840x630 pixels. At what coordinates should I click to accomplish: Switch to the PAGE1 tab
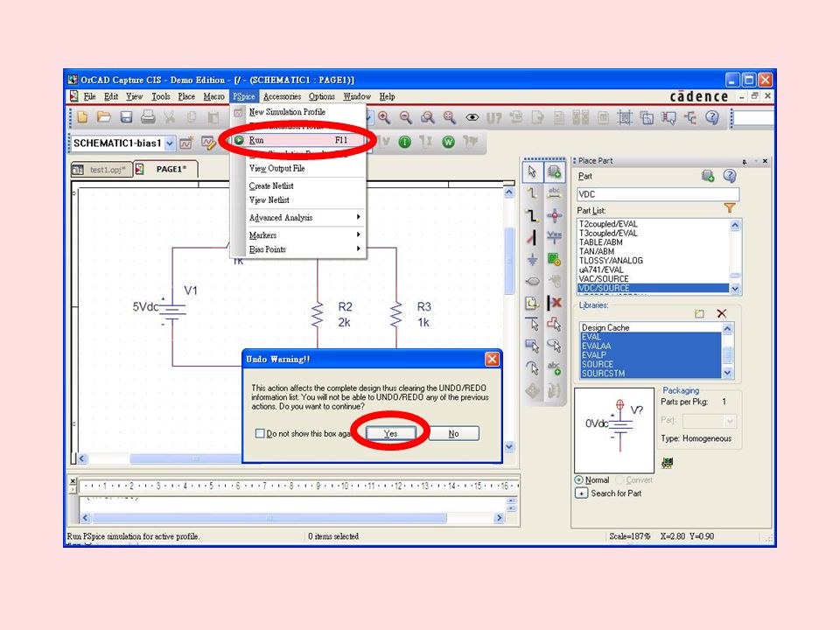(x=165, y=169)
